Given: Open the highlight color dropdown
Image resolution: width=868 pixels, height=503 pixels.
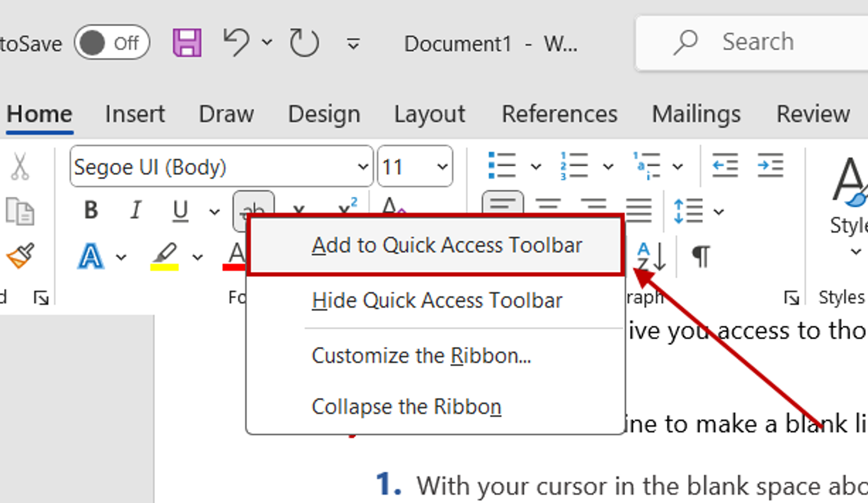Looking at the screenshot, I should [197, 257].
